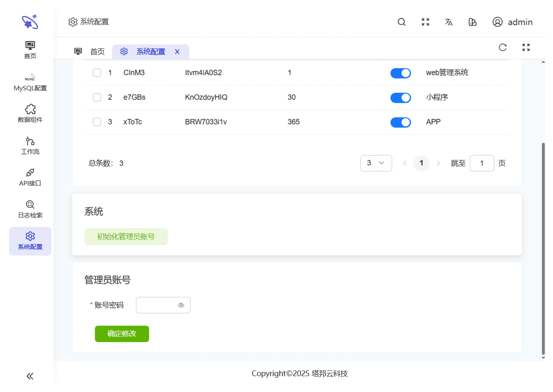
Task: Turn off the APP row switch
Action: tap(400, 122)
